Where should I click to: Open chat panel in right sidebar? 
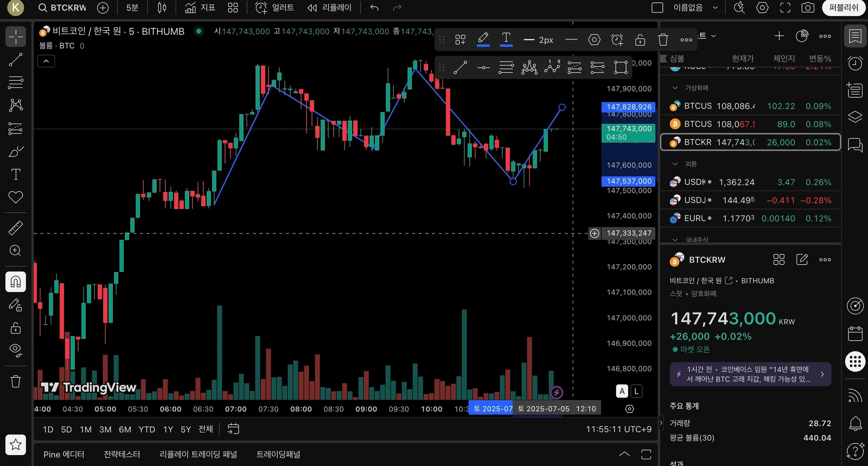[x=855, y=145]
